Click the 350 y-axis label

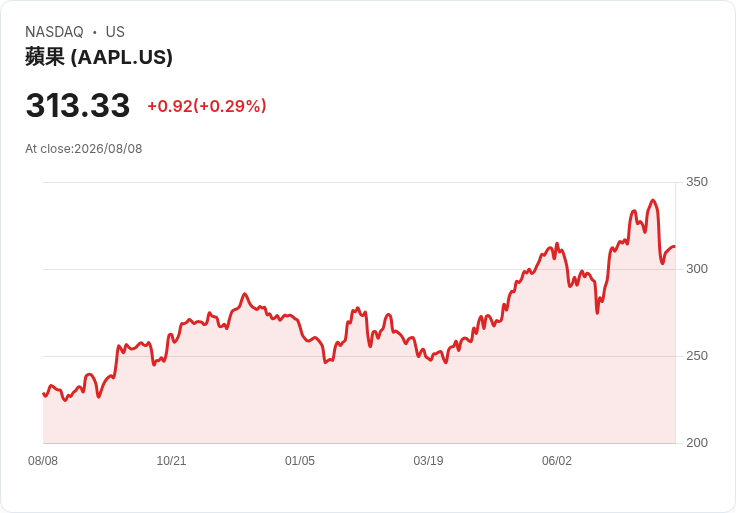point(697,182)
